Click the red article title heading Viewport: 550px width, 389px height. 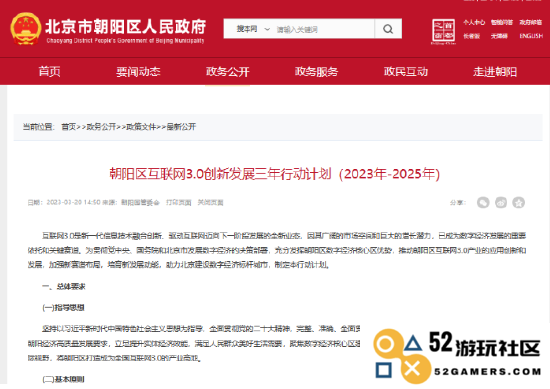point(275,174)
